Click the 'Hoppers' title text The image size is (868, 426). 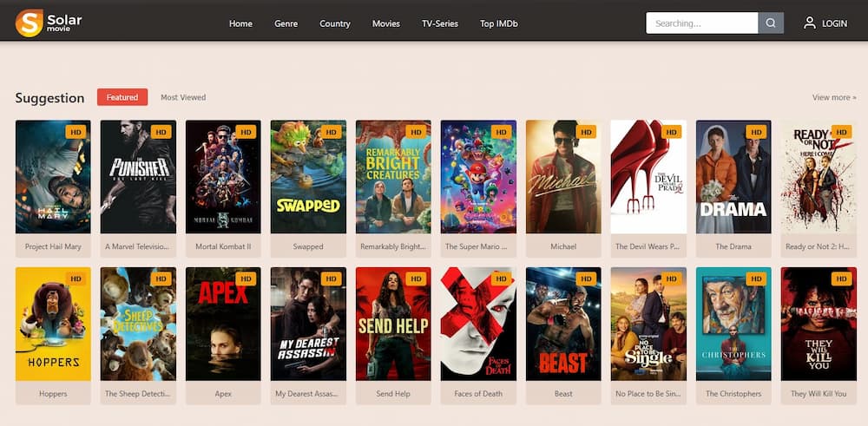pos(53,394)
